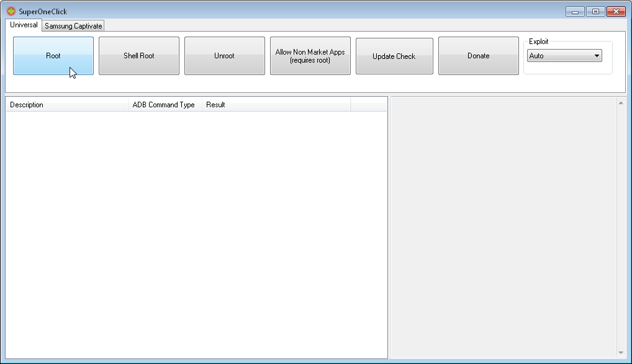Click the log panel scroll up arrow

coord(621,103)
